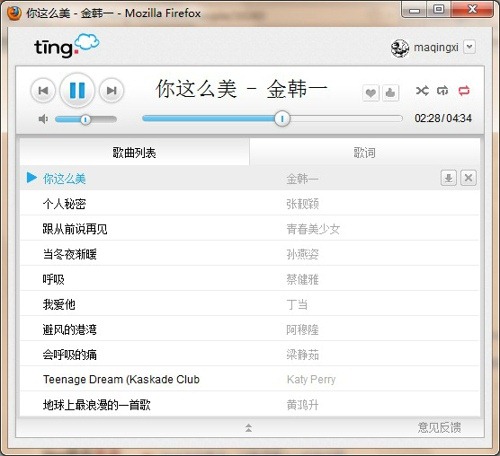Pause the current song
This screenshot has height=456, width=500.
pos(77,90)
